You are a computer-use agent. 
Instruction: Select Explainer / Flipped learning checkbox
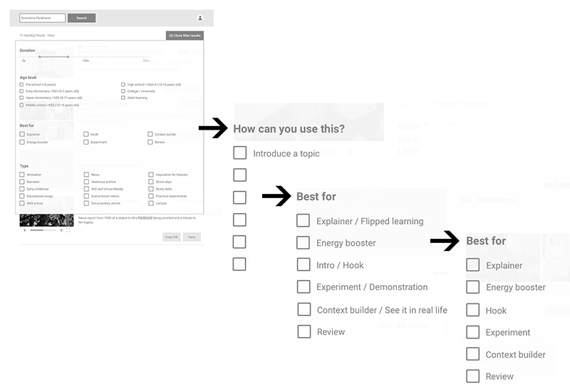pyautogui.click(x=304, y=221)
